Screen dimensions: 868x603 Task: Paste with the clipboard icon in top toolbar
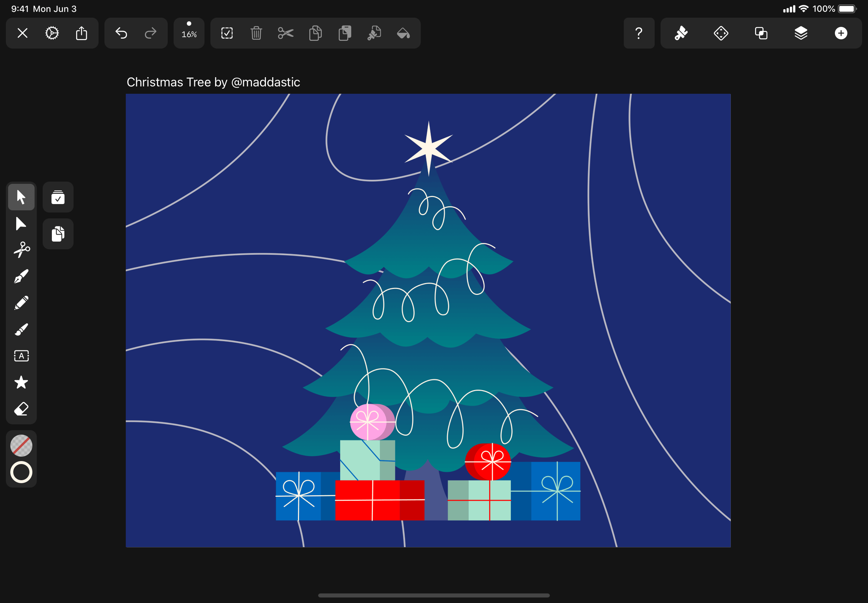345,33
